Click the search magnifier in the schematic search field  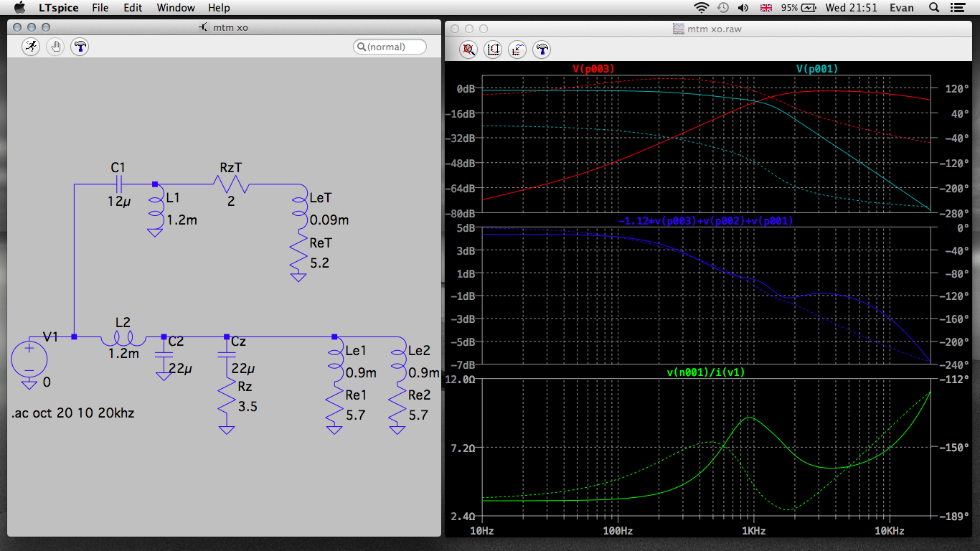[x=361, y=47]
